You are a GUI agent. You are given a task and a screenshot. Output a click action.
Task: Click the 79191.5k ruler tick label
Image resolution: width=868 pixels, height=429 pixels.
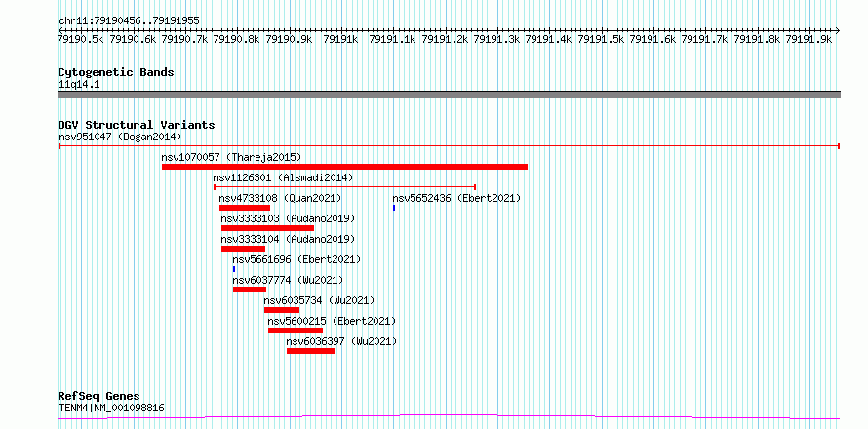point(601,39)
